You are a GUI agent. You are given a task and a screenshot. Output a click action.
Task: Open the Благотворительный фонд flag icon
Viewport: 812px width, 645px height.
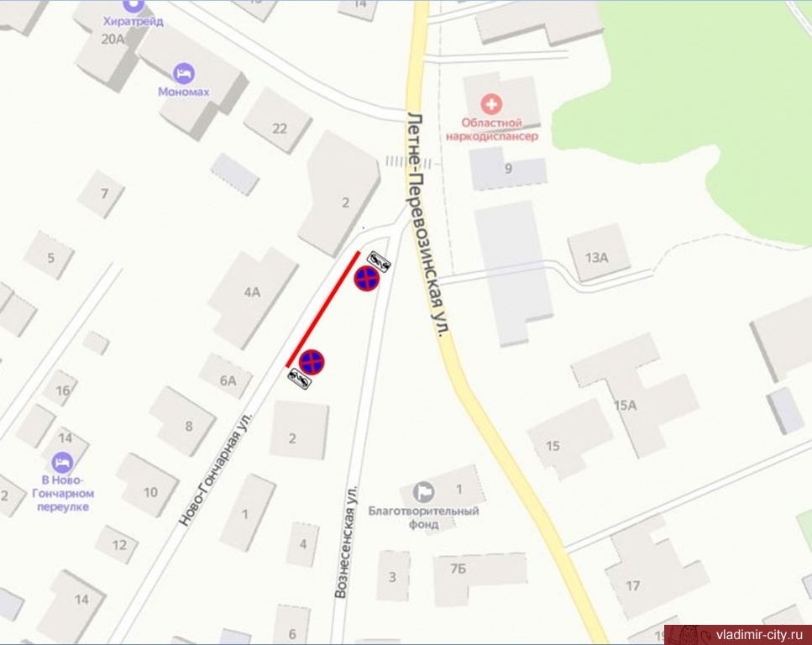(x=423, y=491)
